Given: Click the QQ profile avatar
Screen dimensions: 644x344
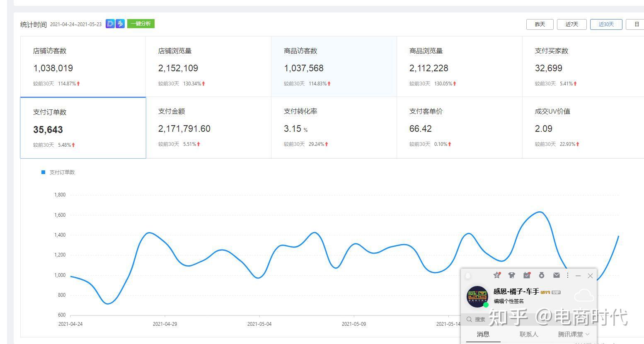Looking at the screenshot, I should (x=477, y=296).
